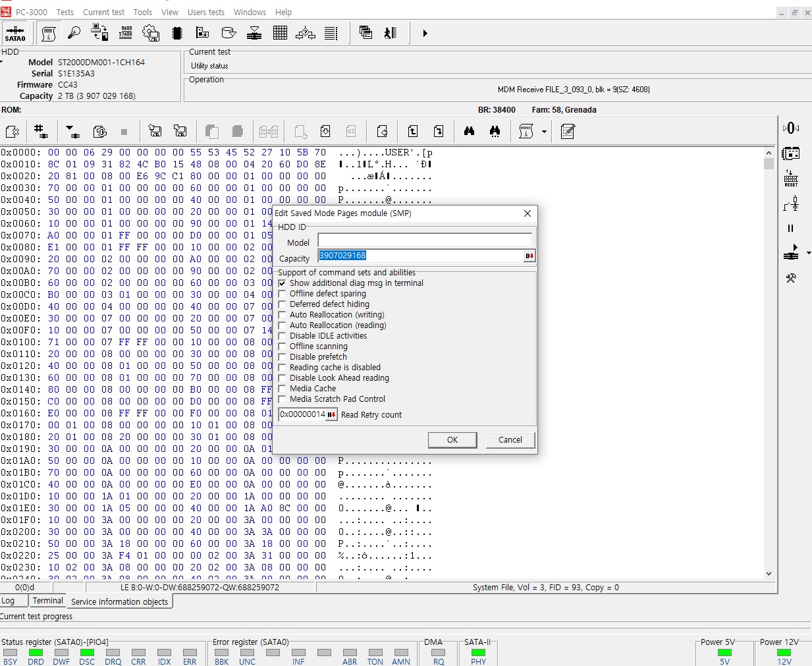Click the grid table icon in toolbar
The height and width of the screenshot is (666, 812).
(x=280, y=33)
